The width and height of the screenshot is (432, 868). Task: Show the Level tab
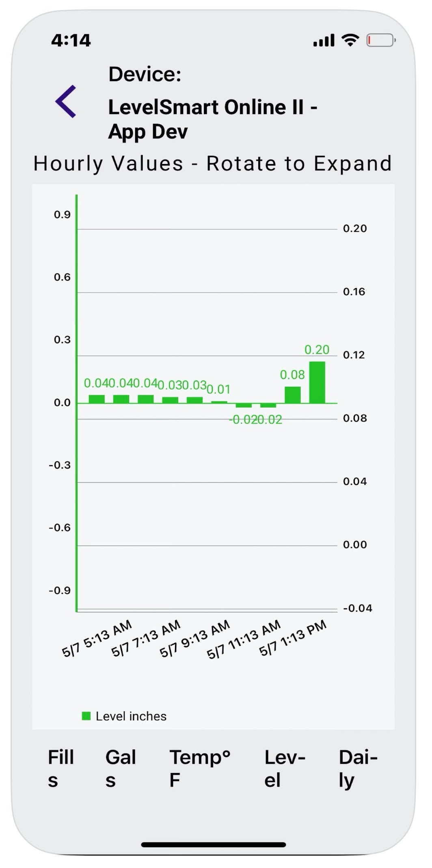click(284, 769)
